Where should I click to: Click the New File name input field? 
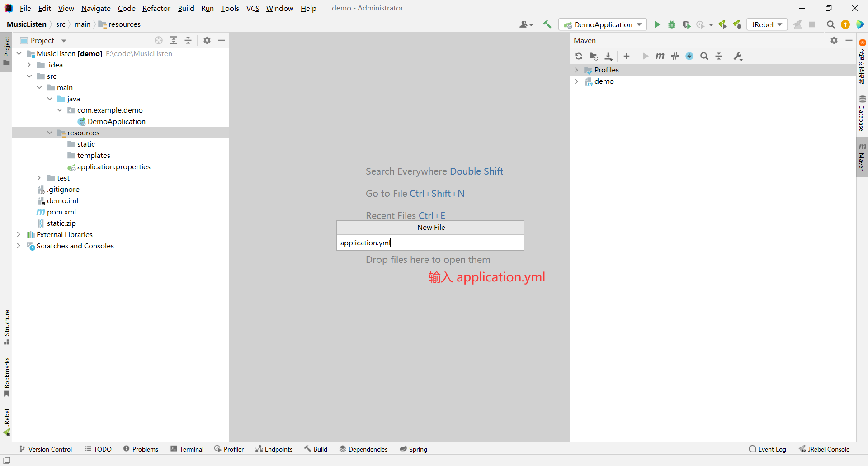point(430,243)
